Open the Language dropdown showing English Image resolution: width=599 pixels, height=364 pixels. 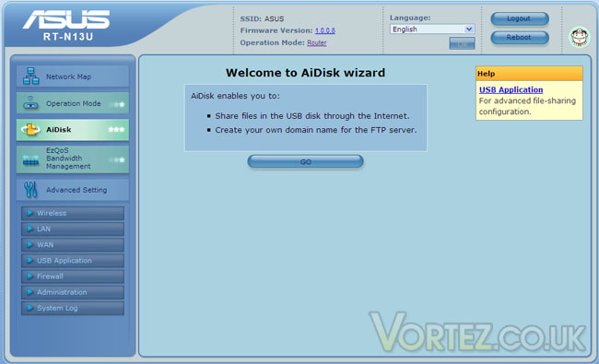click(x=432, y=29)
